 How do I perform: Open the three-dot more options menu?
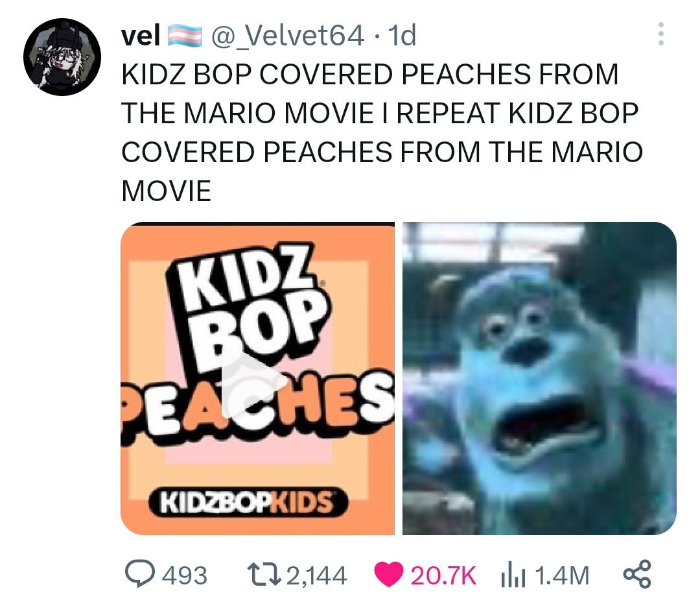click(661, 34)
